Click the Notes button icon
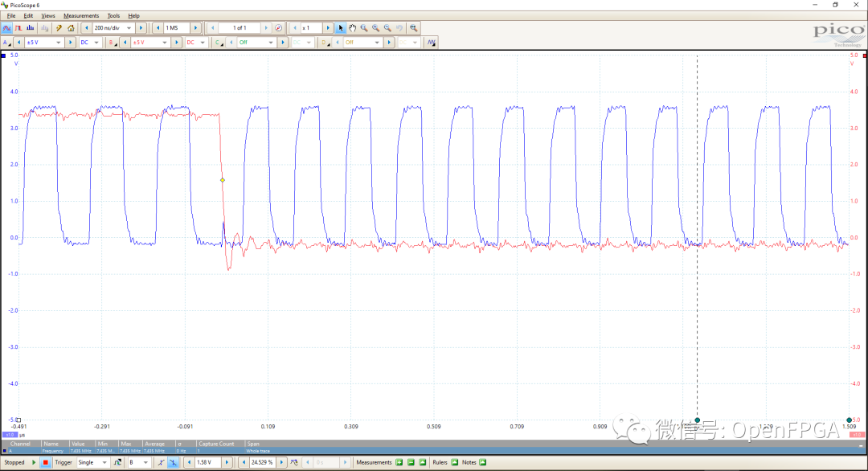The width and height of the screenshot is (868, 471). coord(483,463)
